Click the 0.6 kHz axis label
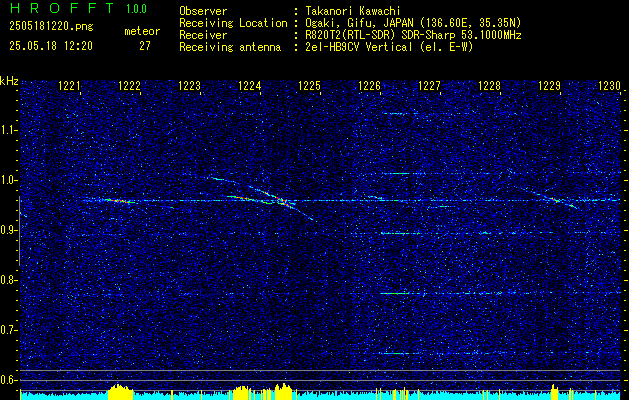 9,380
